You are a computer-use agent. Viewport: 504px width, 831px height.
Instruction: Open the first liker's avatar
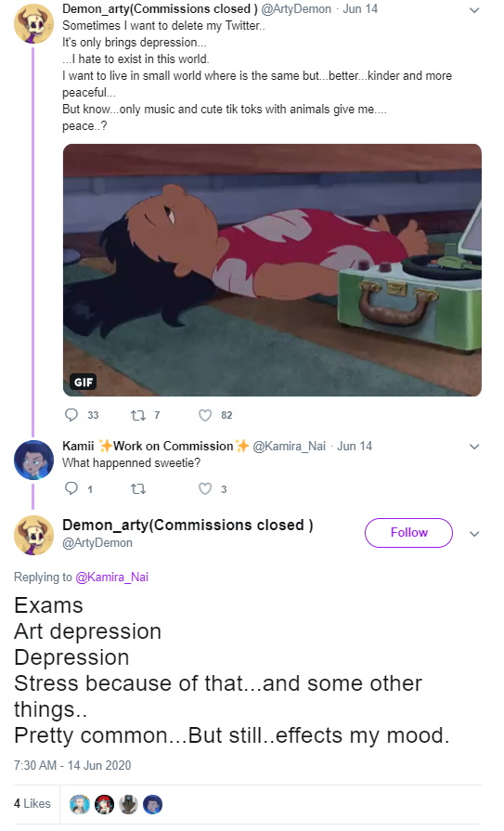(80, 804)
